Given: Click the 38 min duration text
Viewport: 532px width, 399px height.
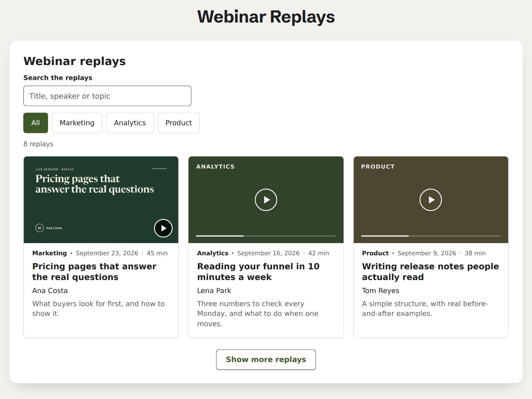Looking at the screenshot, I should (475, 253).
